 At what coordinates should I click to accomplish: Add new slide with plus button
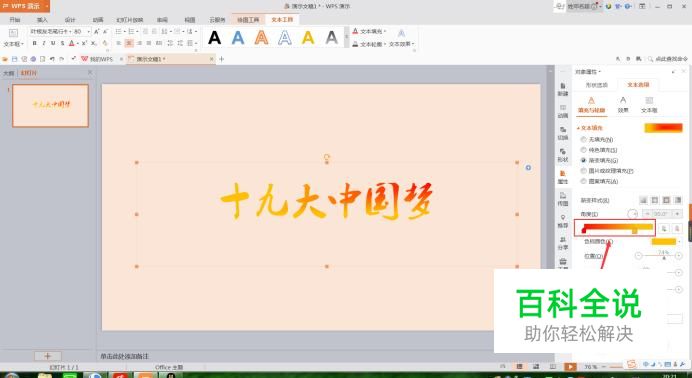[x=48, y=356]
